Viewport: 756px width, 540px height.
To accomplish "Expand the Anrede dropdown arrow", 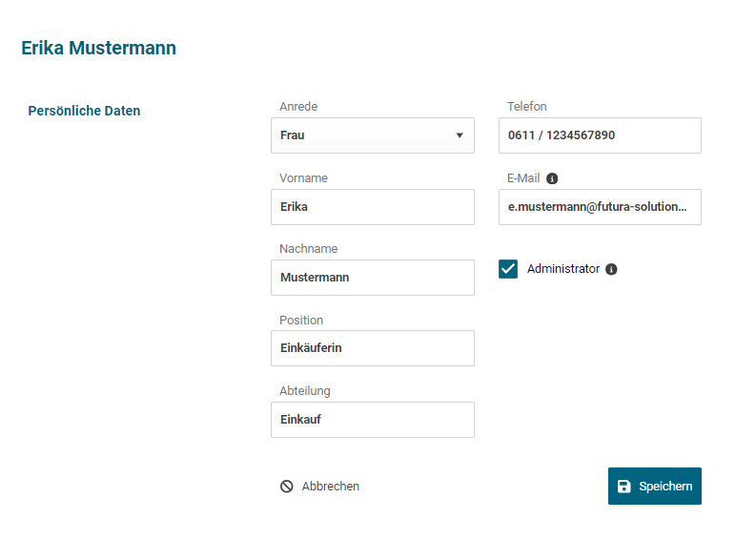I will [x=460, y=135].
